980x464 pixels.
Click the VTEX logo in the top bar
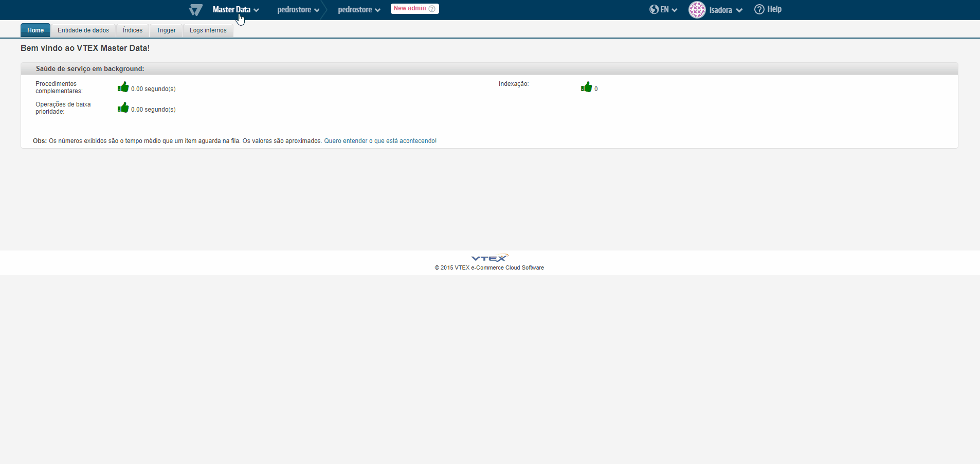195,9
